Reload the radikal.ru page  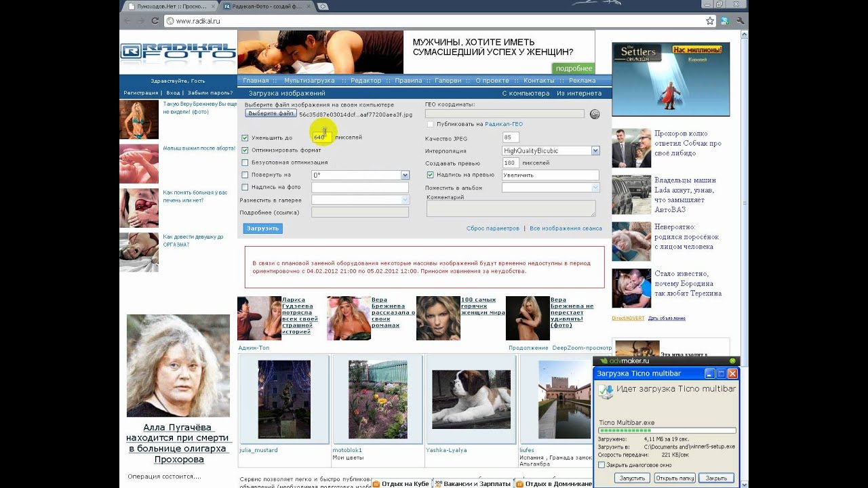(x=155, y=21)
